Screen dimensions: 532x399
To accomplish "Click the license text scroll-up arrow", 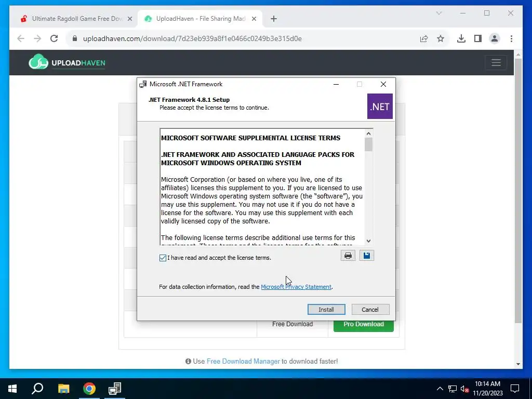I will click(369, 134).
